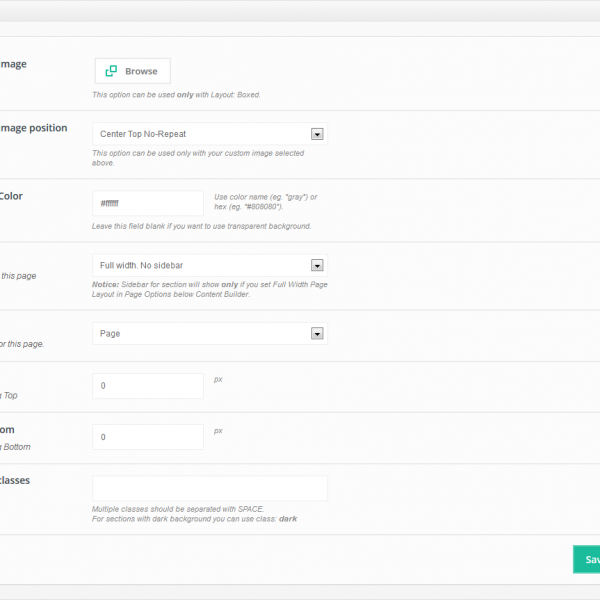Click into the custom classes text field
This screenshot has width=600, height=600.
click(x=209, y=488)
